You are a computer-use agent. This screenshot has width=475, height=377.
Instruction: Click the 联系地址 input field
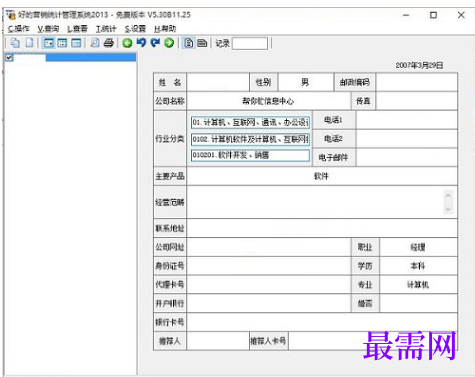(322, 228)
